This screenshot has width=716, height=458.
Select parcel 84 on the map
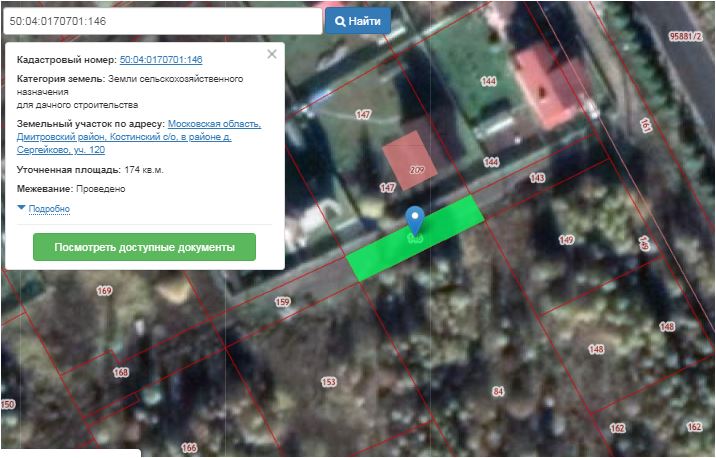pos(497,390)
